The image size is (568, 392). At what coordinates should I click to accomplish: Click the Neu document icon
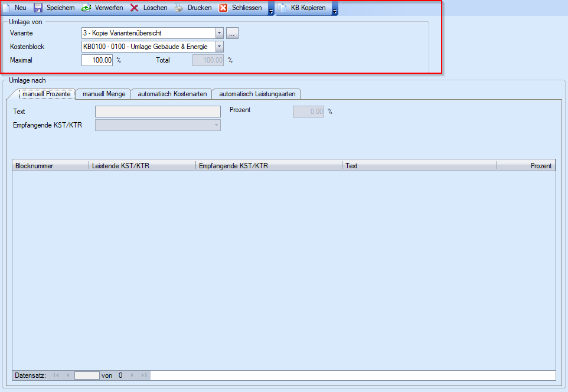click(6, 8)
